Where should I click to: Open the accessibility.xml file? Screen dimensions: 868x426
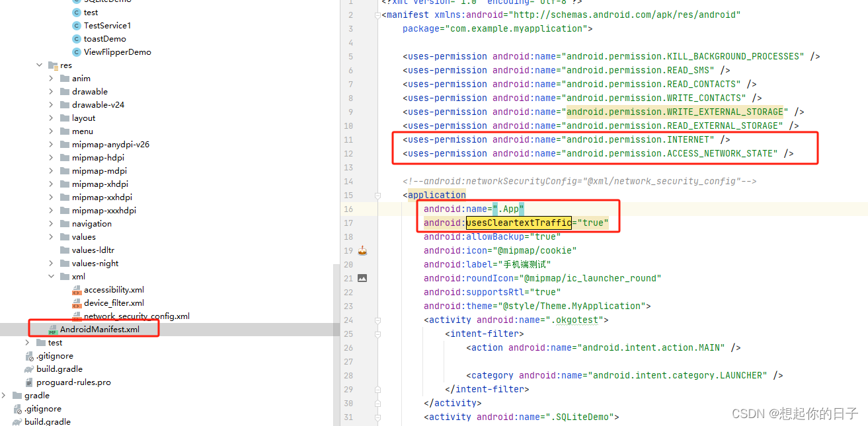pos(114,289)
